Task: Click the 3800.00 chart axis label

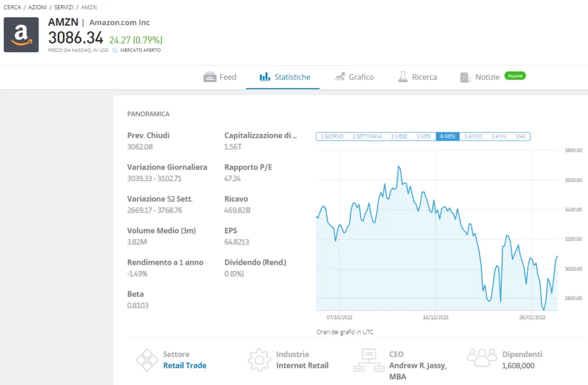Action: tap(574, 151)
